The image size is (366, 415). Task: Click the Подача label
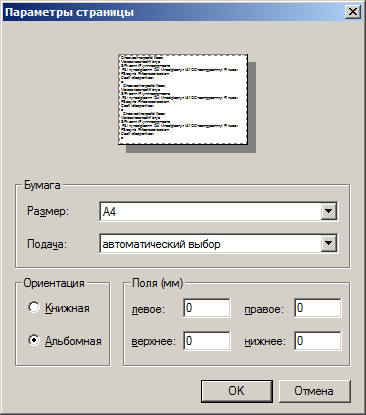pos(47,244)
